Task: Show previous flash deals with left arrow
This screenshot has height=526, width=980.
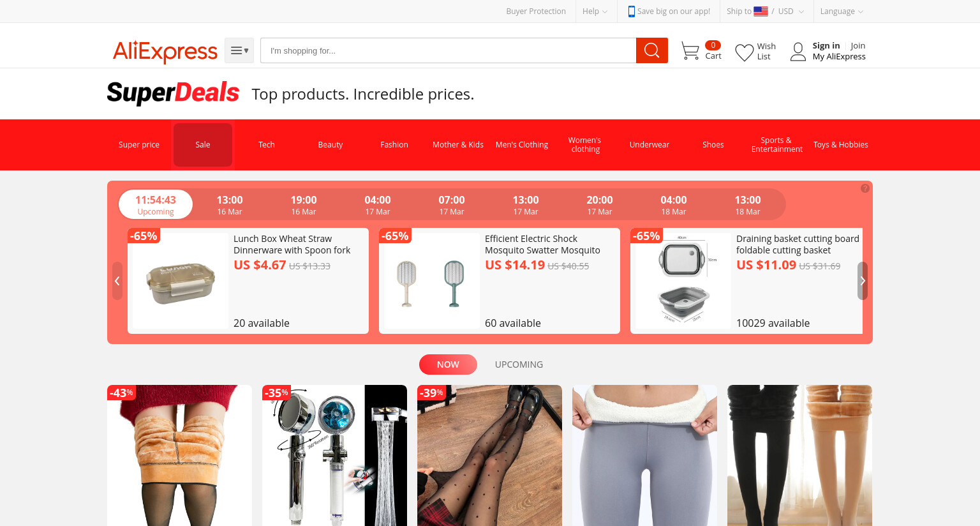Action: pyautogui.click(x=117, y=281)
